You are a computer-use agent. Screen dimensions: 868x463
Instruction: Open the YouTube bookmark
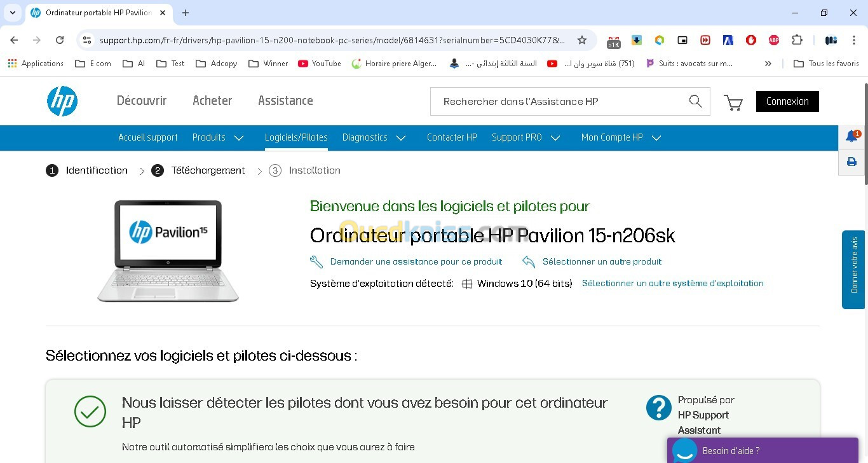(x=319, y=64)
